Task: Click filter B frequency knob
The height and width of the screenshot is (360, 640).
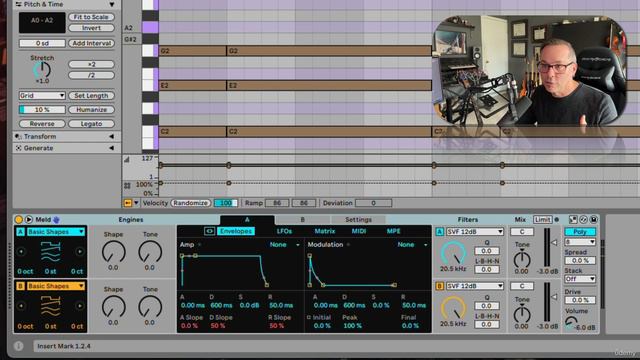Action: [x=453, y=308]
